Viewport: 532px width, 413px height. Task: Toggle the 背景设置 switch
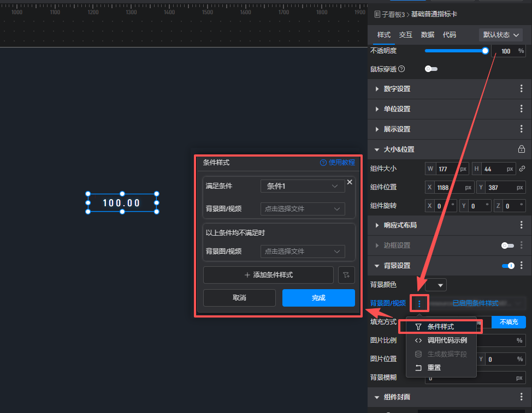pos(508,266)
